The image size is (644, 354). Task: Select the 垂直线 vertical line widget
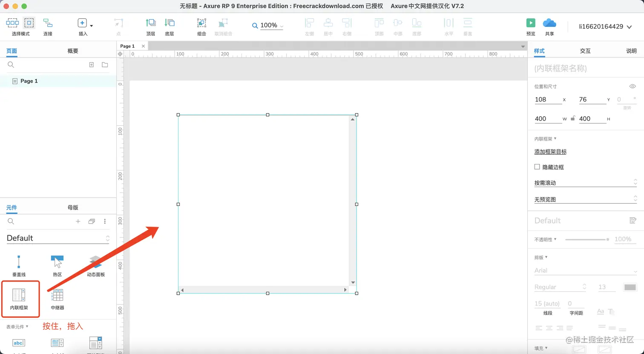[19, 266]
